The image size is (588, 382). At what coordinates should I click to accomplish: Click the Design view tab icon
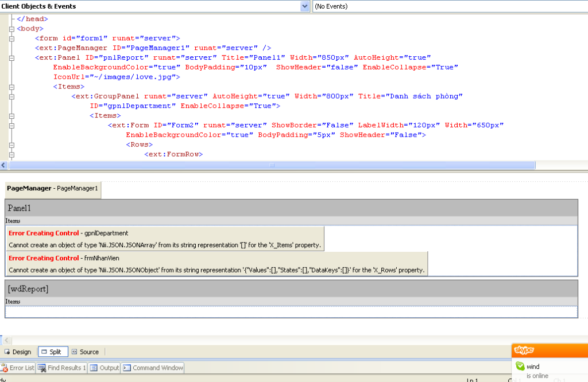7,352
